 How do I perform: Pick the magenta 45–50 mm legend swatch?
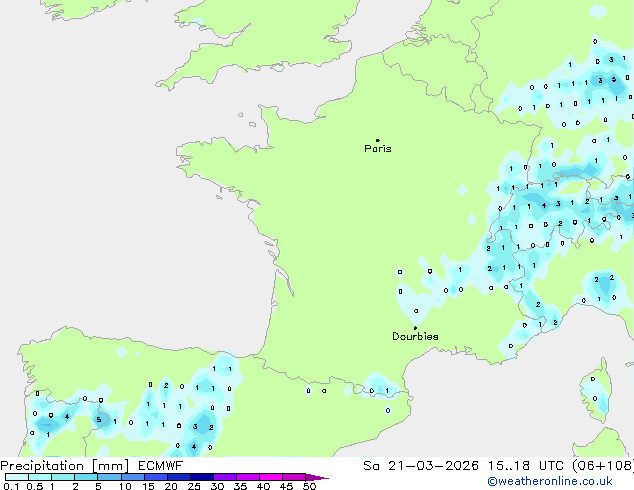[x=294, y=477]
